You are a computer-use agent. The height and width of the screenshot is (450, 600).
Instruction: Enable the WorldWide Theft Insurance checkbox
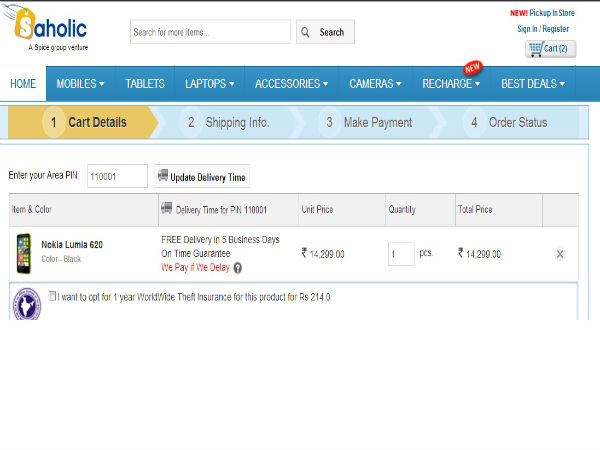pyautogui.click(x=53, y=297)
